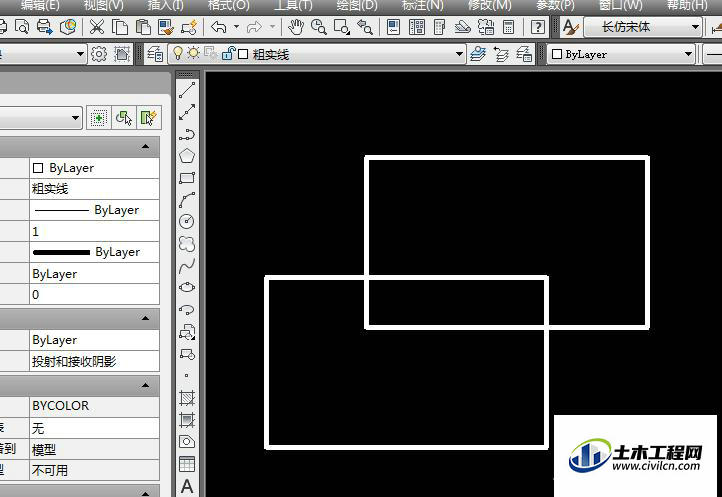
Task: Click the Match Properties brush icon
Action: (x=166, y=27)
